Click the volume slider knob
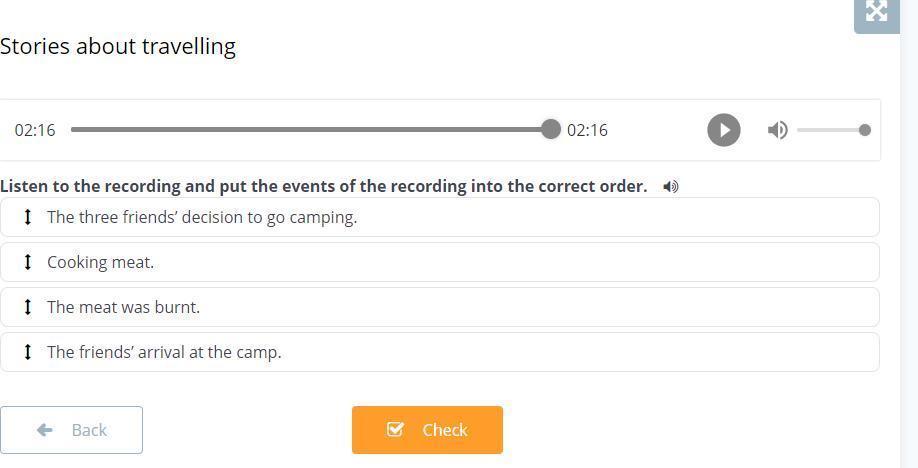The width and height of the screenshot is (918, 468). point(864,130)
